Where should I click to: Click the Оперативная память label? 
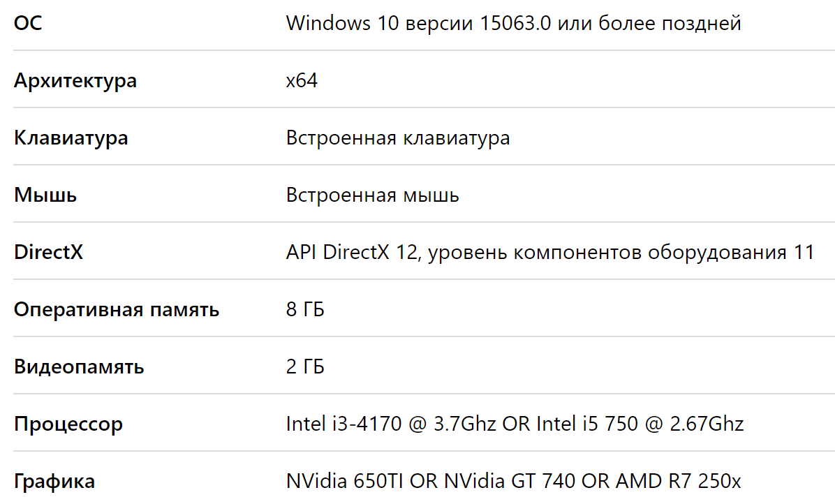click(x=117, y=310)
